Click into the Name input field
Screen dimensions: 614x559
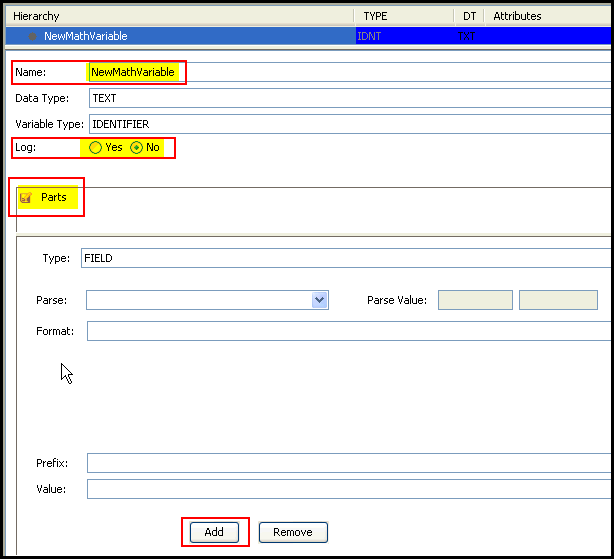[350, 72]
